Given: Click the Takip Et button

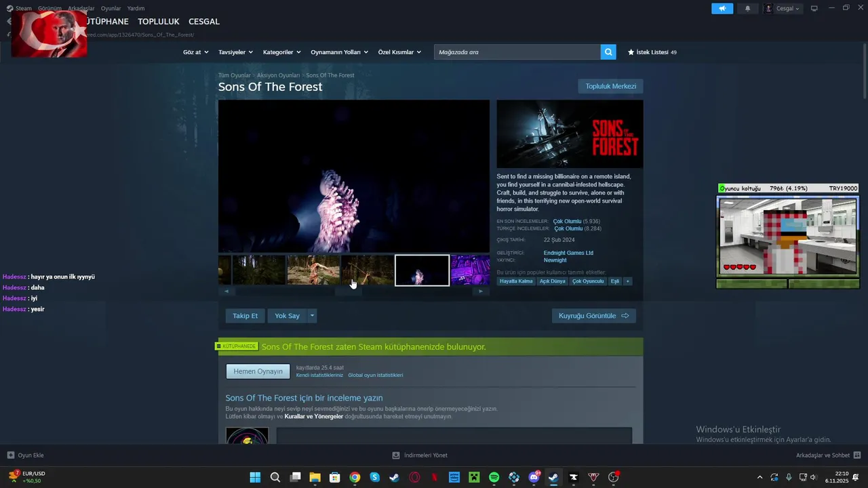Looking at the screenshot, I should click(x=245, y=316).
